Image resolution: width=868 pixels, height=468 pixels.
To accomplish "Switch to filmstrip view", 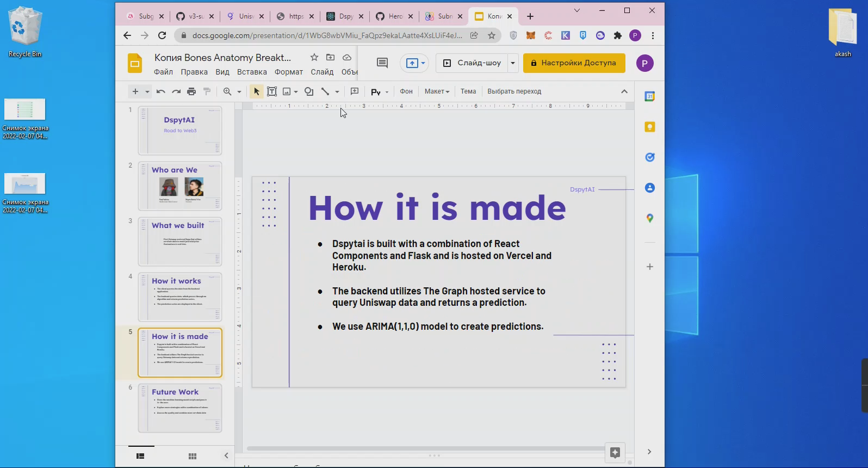I will tap(140, 456).
